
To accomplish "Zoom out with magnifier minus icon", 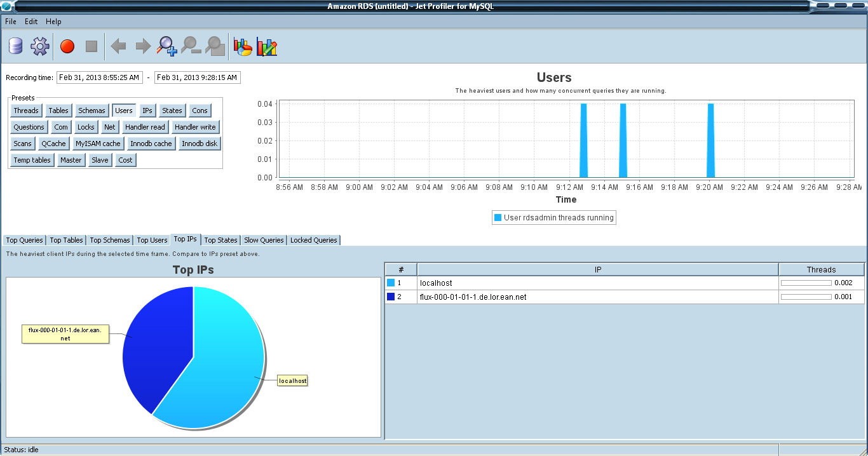I will [x=191, y=46].
